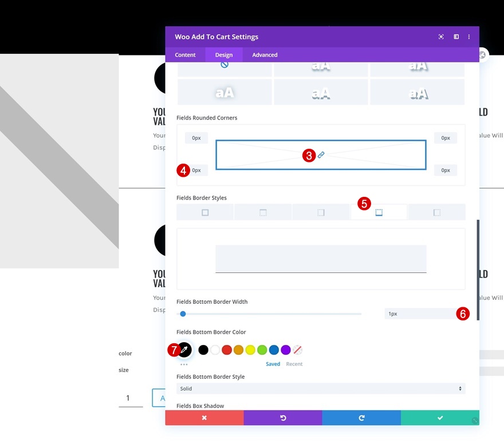Click the top-left corner radius field
504x444 pixels.
(x=196, y=138)
